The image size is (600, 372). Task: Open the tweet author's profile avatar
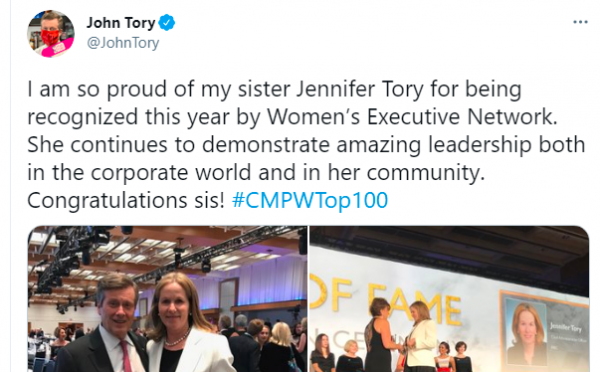(x=51, y=34)
